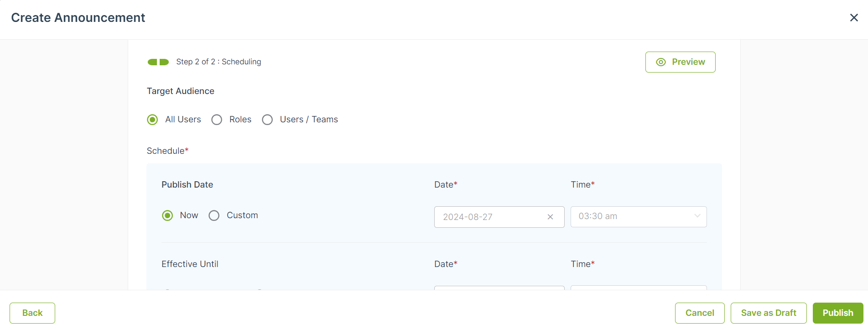Click the chevron arrow in the 03:30 am time box

697,216
